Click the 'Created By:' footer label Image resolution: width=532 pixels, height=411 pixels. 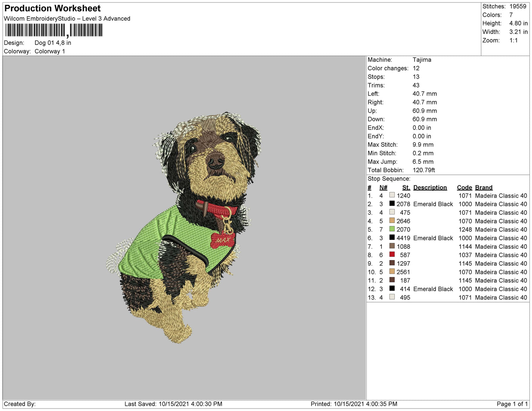[x=20, y=404]
